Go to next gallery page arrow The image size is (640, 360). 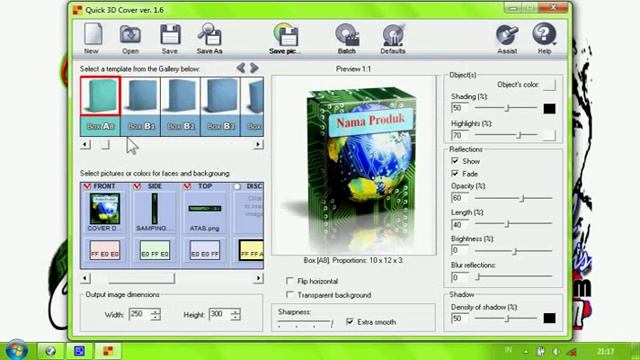[x=254, y=68]
